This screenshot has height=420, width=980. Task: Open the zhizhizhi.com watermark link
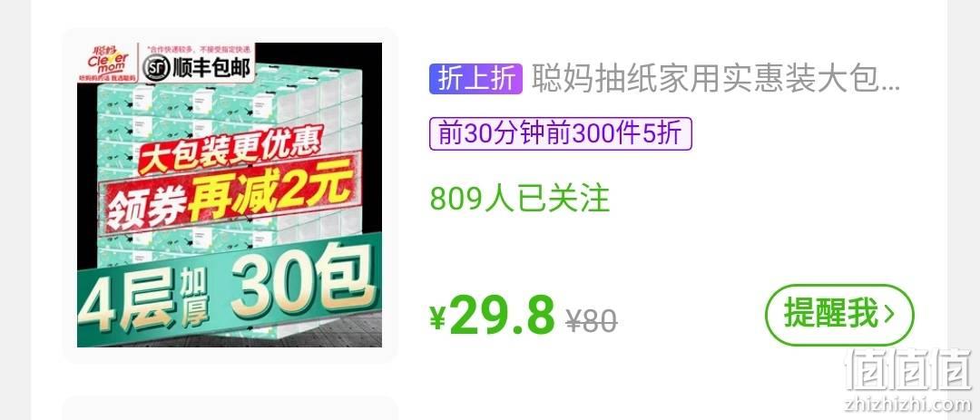pos(908,403)
